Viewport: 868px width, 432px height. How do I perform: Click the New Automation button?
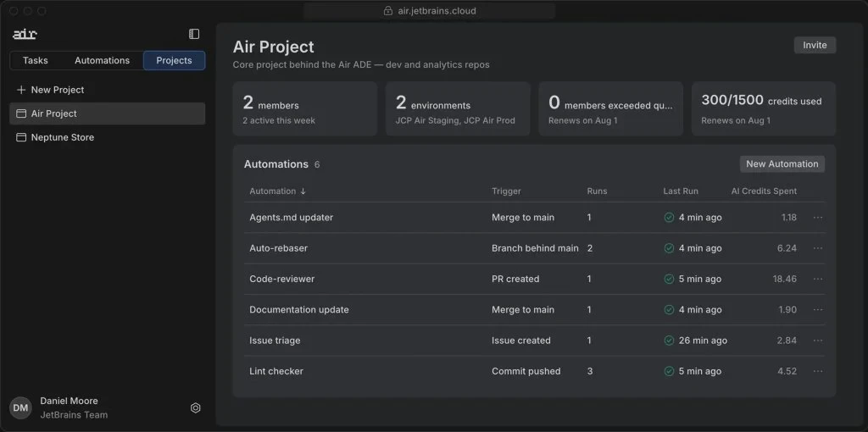pyautogui.click(x=782, y=163)
